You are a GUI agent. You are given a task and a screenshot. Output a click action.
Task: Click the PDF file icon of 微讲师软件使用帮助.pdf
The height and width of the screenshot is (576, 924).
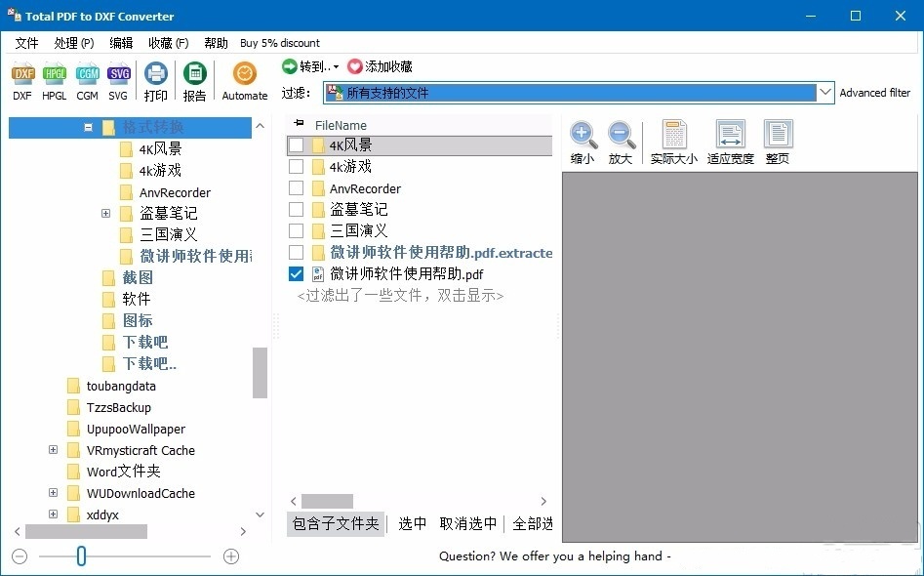click(x=318, y=274)
